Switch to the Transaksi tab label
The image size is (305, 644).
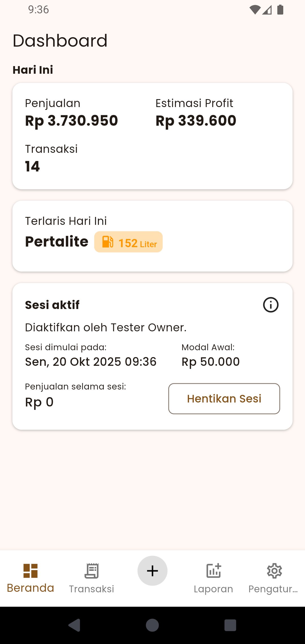(x=91, y=589)
